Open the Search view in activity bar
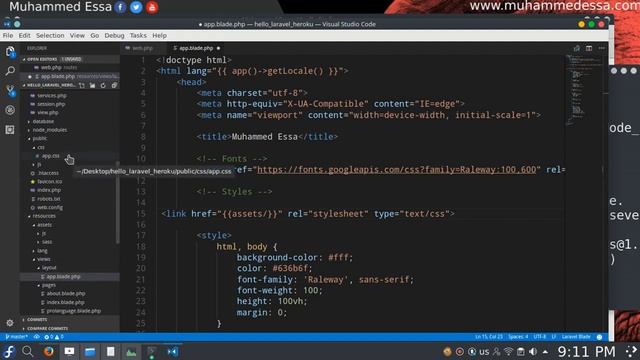The image size is (640, 360). pyautogui.click(x=10, y=71)
